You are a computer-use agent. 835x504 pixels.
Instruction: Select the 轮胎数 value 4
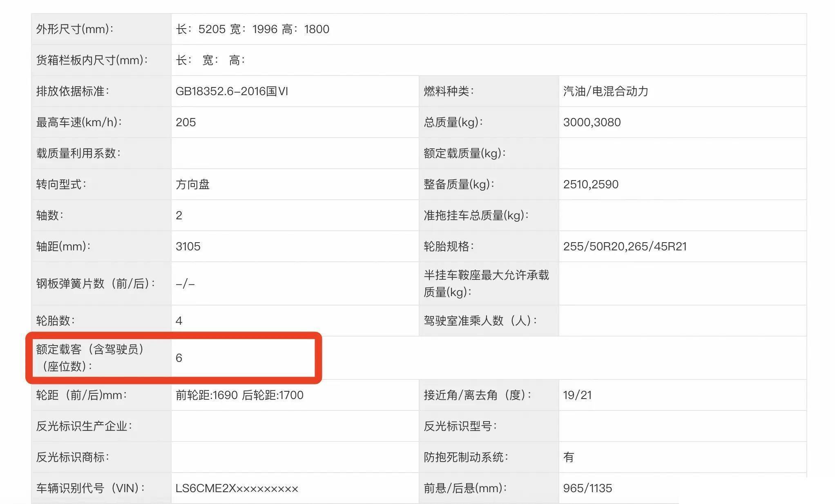point(179,321)
